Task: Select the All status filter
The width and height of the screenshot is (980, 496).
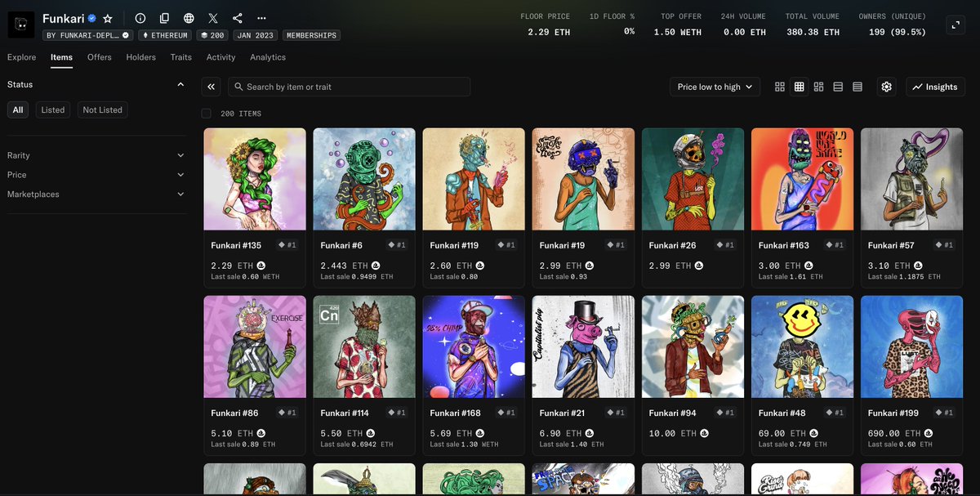Action: [18, 109]
